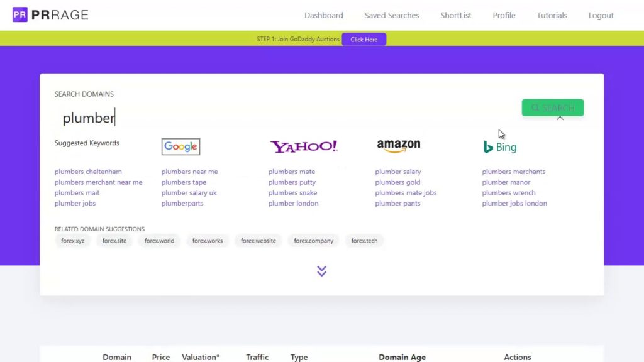644x362 pixels.
Task: Choose the 'plumbers mait' suggestion
Action: click(77, 193)
